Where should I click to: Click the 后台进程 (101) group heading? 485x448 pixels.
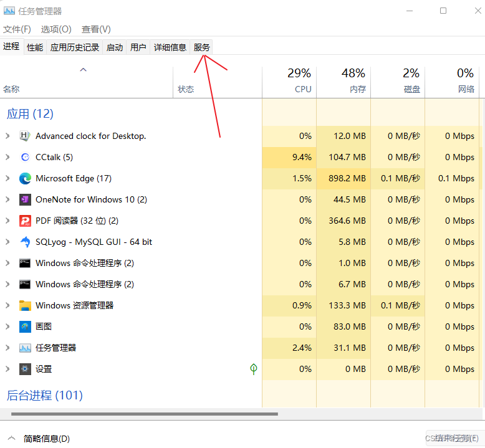pyautogui.click(x=44, y=396)
